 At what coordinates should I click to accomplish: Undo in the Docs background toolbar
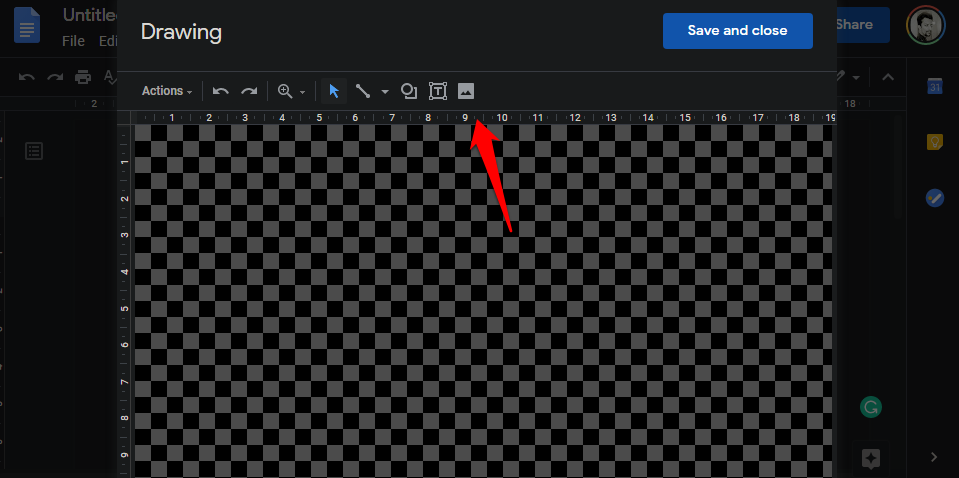pos(26,77)
